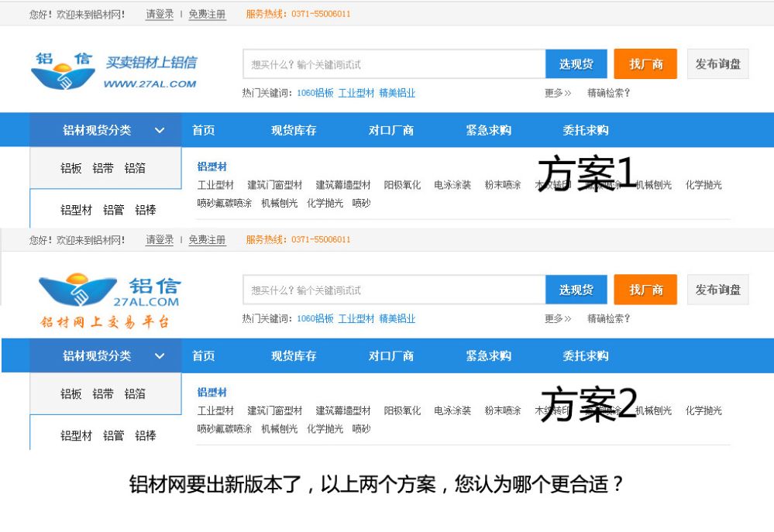Select 铝板 in 方案2 category sidebar
This screenshot has height=532, width=774.
(x=71, y=394)
